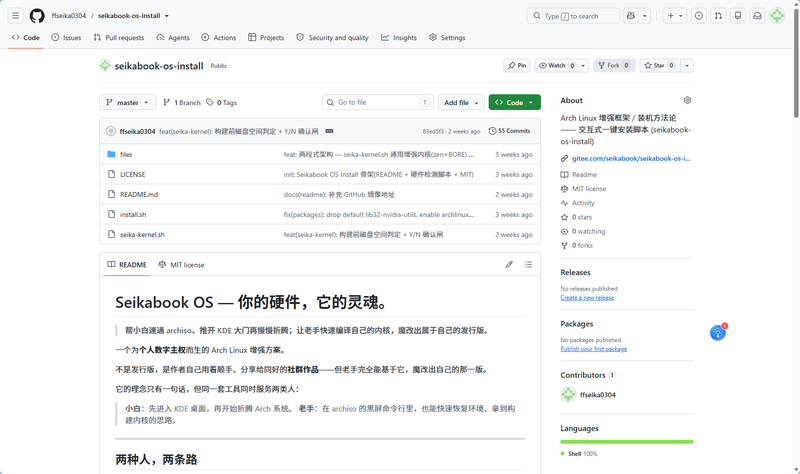This screenshot has height=474, width=800.
Task: Expand commit message ellipsis button
Action: (x=330, y=131)
